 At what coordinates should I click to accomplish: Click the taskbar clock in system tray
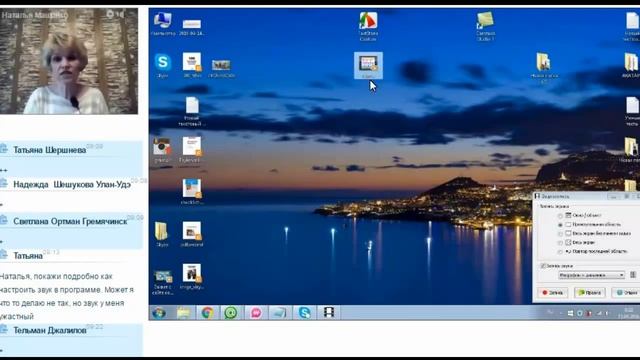(x=629, y=313)
